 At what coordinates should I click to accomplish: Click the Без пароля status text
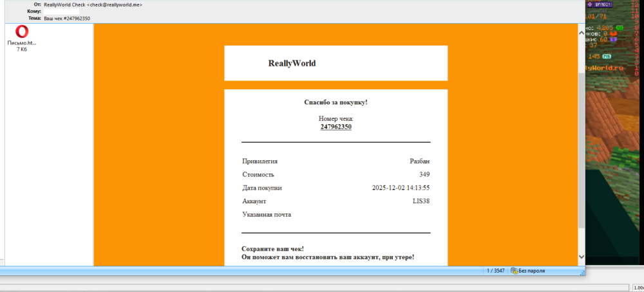coord(531,271)
